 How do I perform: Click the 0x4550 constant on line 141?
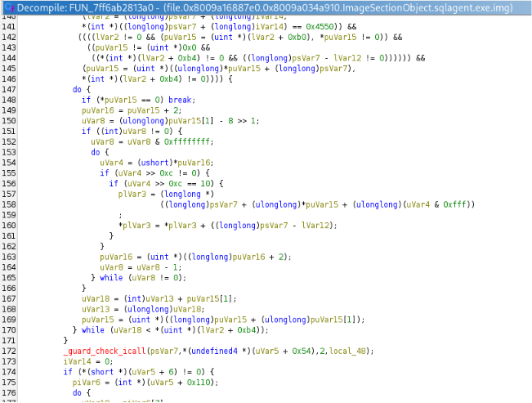(320, 27)
